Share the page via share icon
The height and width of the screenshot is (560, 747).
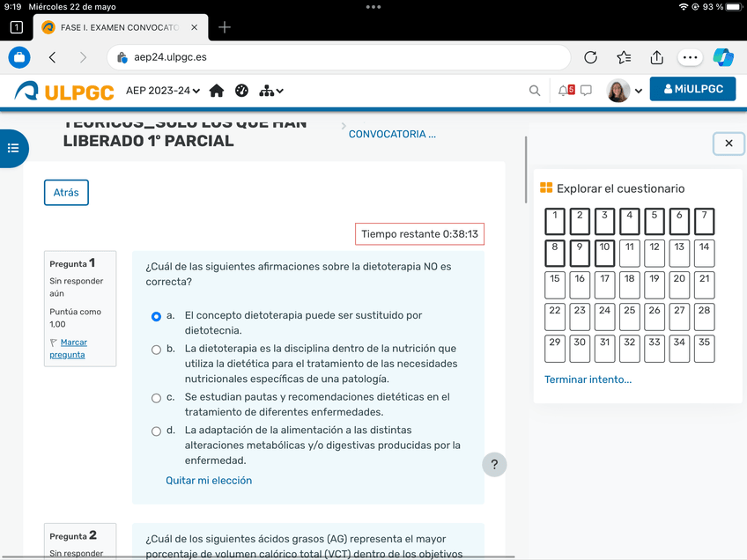(x=657, y=57)
